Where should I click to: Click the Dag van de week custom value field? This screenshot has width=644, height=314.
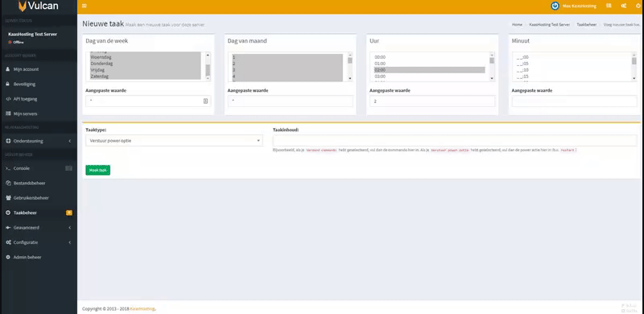[x=148, y=101]
